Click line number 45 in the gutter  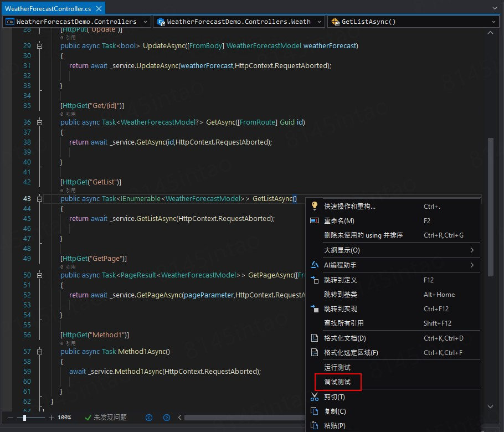[x=27, y=219]
